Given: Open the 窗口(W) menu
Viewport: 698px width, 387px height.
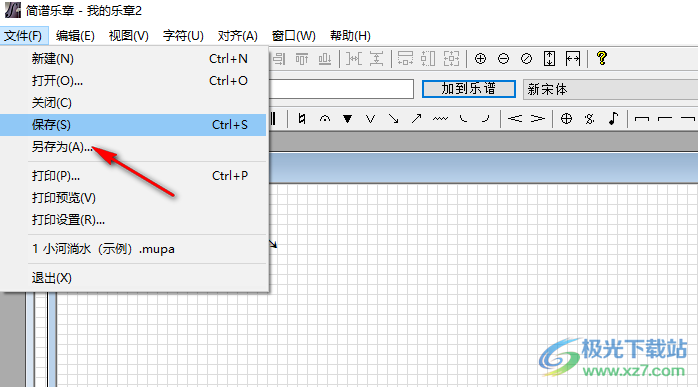Looking at the screenshot, I should pos(293,36).
